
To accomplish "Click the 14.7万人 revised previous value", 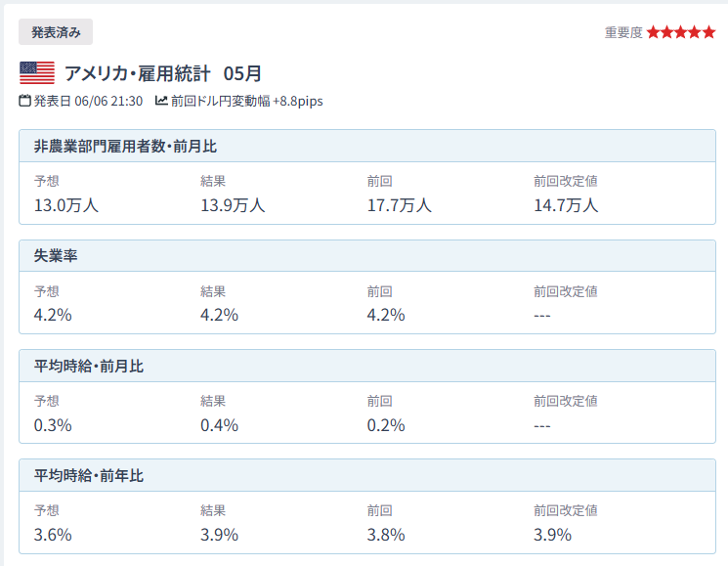I will click(566, 205).
